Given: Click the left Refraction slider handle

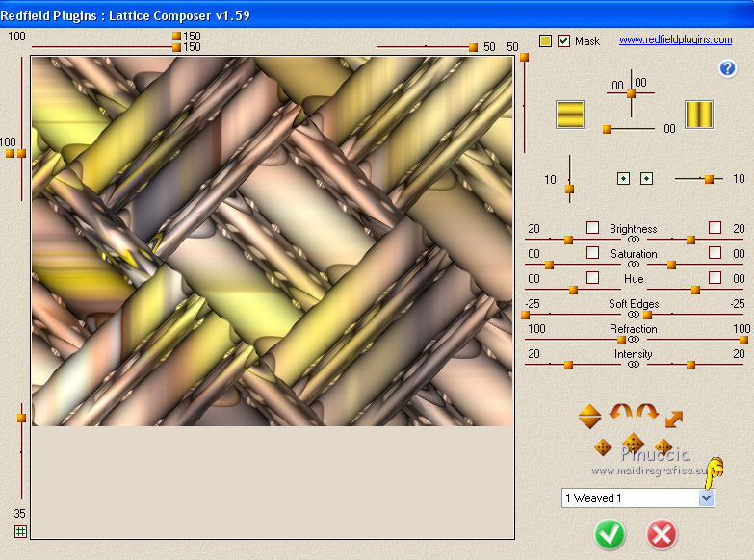Looking at the screenshot, I should [x=621, y=341].
